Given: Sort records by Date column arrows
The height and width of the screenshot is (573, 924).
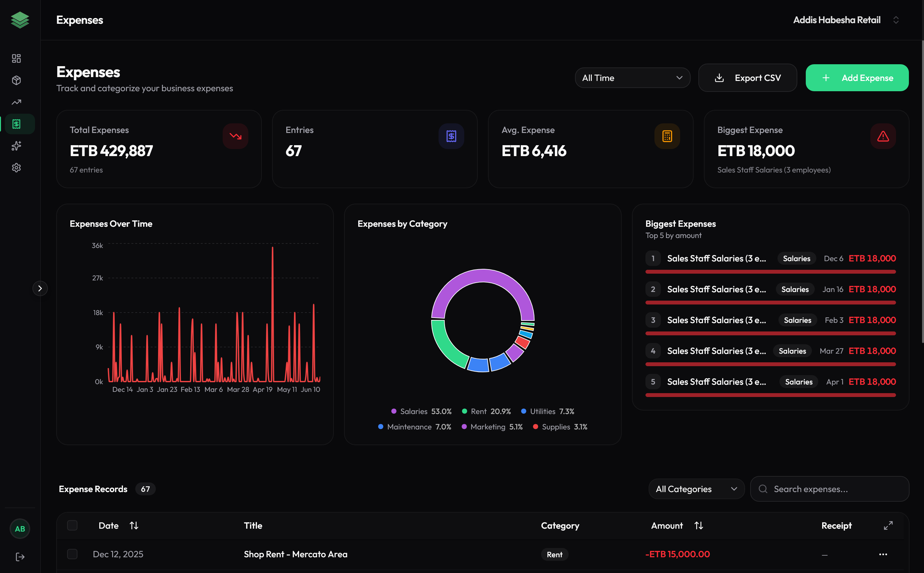Looking at the screenshot, I should click(134, 526).
